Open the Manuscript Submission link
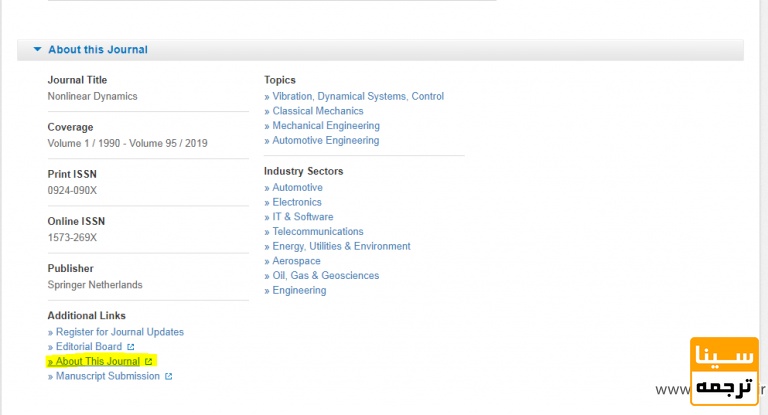 [x=107, y=376]
